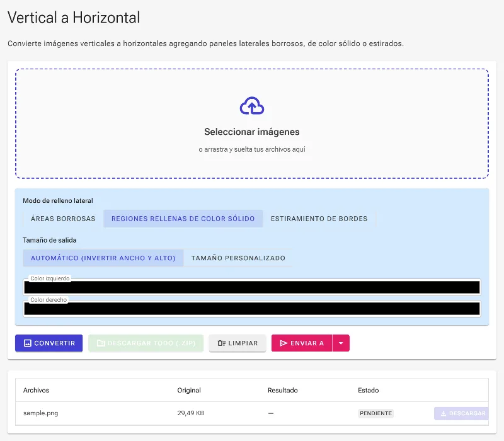The image size is (504, 441).
Task: Select the ÁREAS BORROSAS fill mode
Action: tap(63, 219)
